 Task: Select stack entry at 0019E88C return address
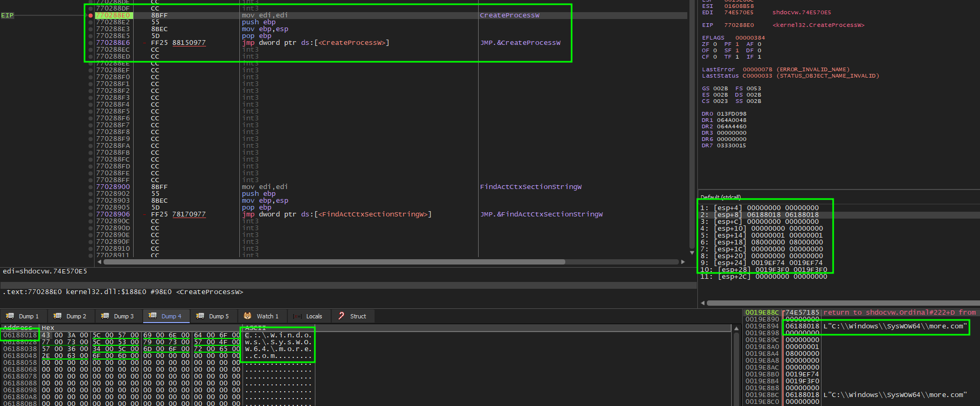[861, 313]
